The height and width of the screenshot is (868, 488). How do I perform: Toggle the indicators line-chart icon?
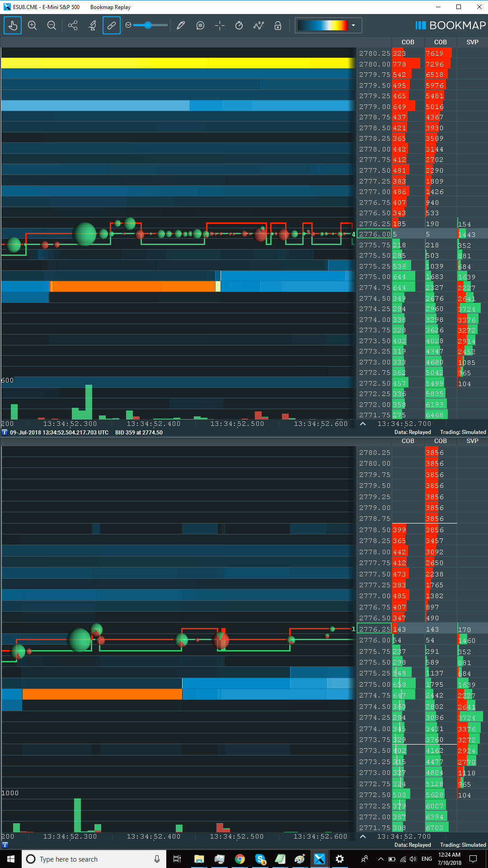click(258, 25)
